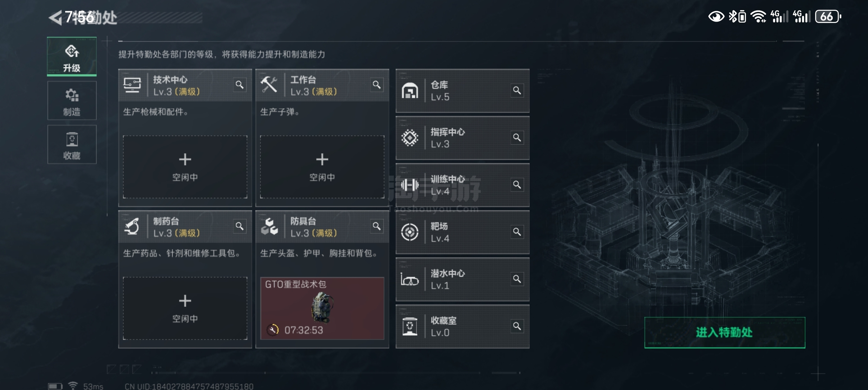Image resolution: width=868 pixels, height=390 pixels.
Task: Start crafting in 制药台 empty slot
Action: click(185, 308)
